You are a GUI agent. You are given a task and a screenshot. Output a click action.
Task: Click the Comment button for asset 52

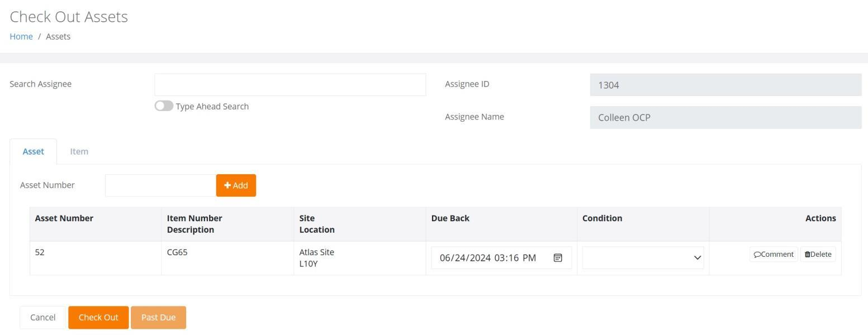click(774, 254)
